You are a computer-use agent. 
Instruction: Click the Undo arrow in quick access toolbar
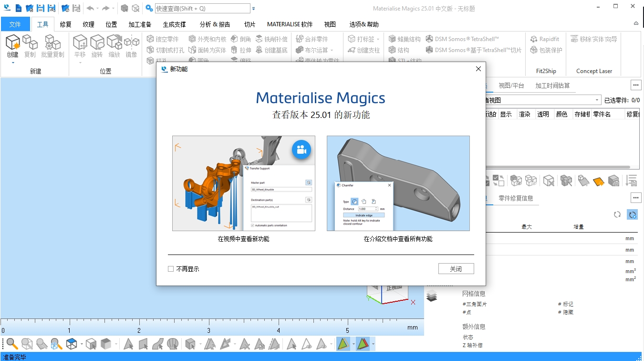pos(91,8)
